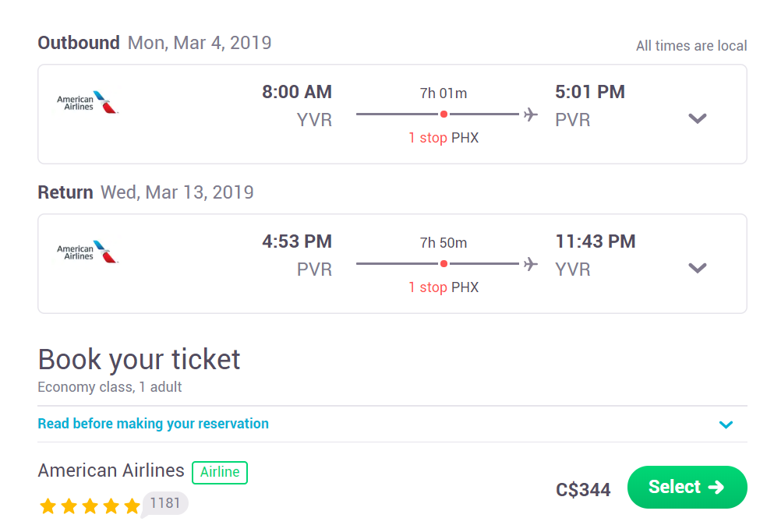Open Read before making your reservation
Viewport: 774px width, 532px height.
pos(153,424)
